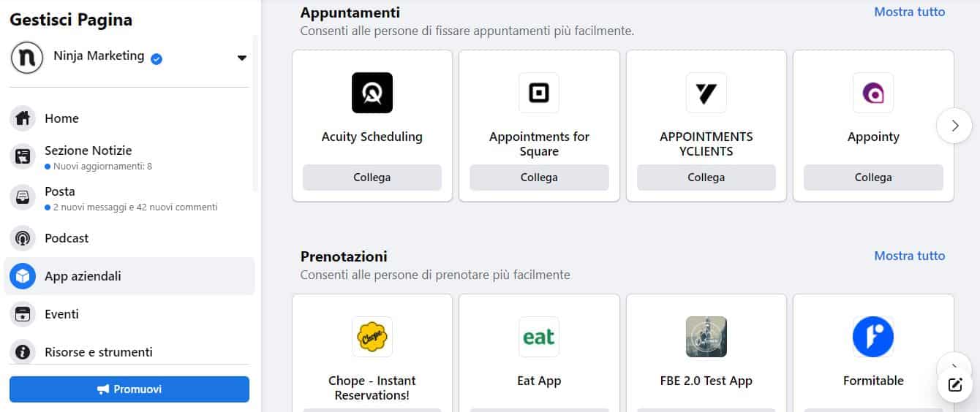Expand the Ninja Marketing page dropdown arrow
The image size is (980, 412).
pyautogui.click(x=242, y=58)
